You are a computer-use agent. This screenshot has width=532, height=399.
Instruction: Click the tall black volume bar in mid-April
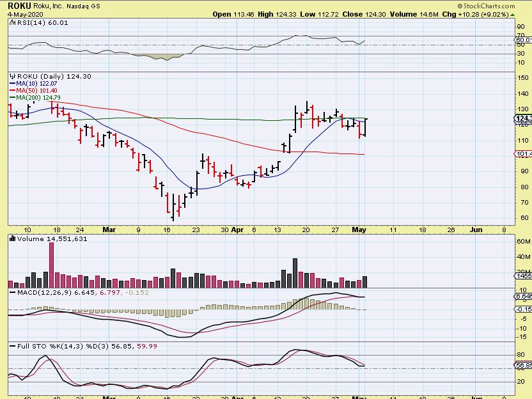point(295,273)
